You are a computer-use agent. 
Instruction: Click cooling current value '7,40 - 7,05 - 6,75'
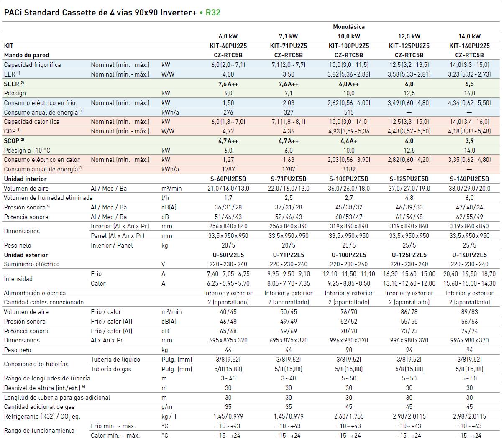coord(228,274)
